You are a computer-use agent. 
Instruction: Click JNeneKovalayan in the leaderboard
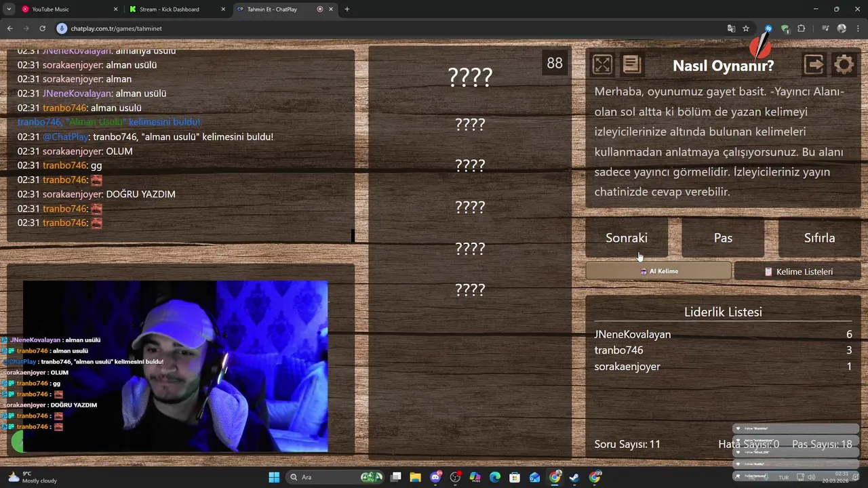(633, 334)
